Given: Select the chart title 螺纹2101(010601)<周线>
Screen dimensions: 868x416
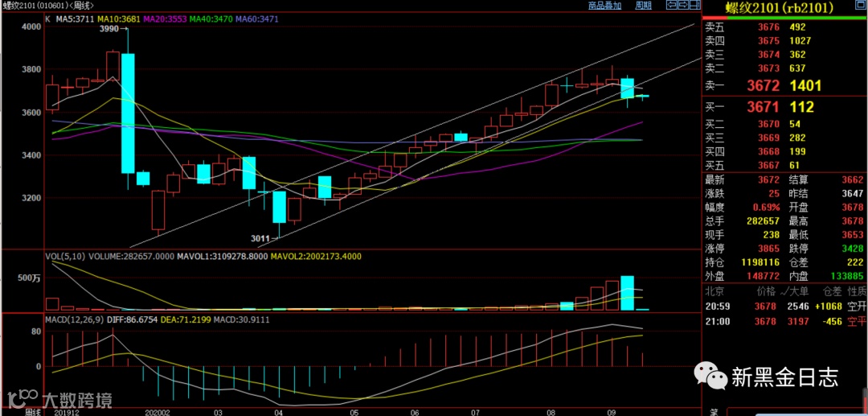Looking at the screenshot, I should [47, 5].
